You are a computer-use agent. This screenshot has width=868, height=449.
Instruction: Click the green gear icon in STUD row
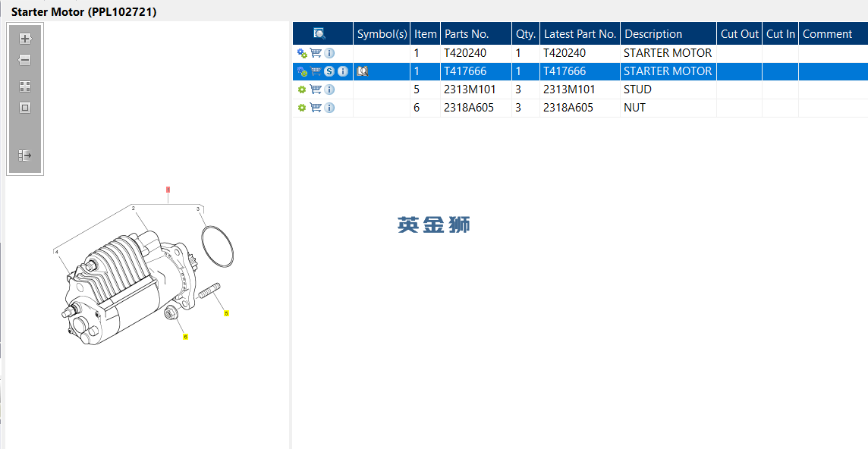pos(302,89)
